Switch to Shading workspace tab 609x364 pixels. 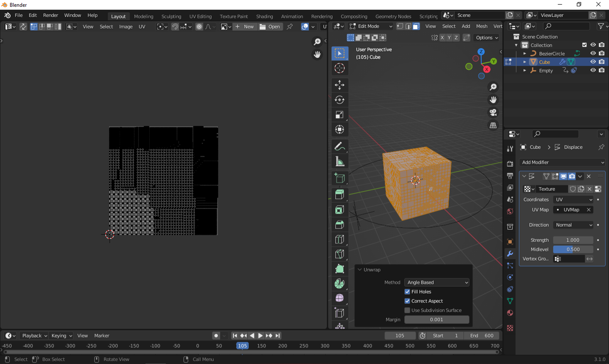pyautogui.click(x=264, y=16)
